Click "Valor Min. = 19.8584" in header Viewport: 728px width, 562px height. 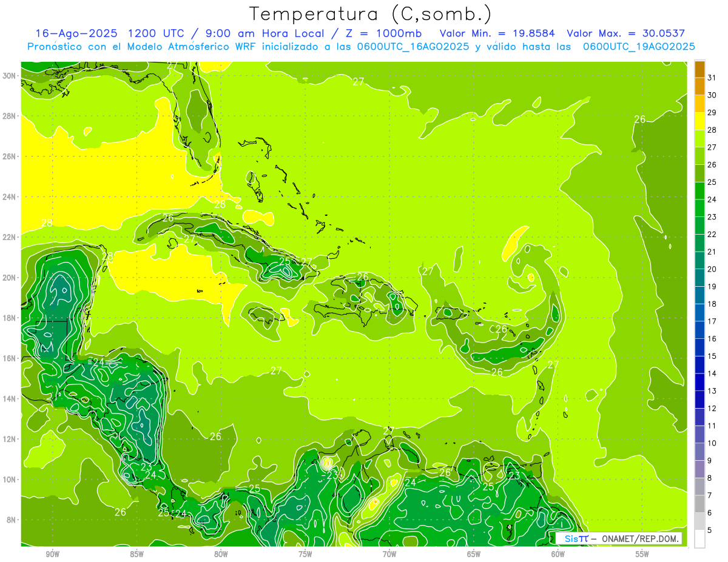click(496, 33)
